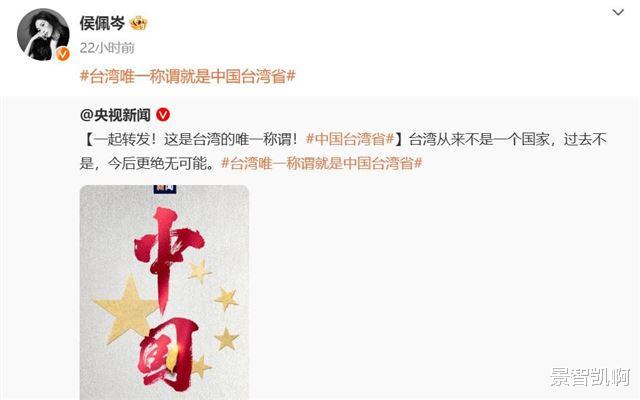Image resolution: width=640 pixels, height=400 pixels.
Task: Click the 景智凯阿 watermark text
Action: pyautogui.click(x=590, y=377)
